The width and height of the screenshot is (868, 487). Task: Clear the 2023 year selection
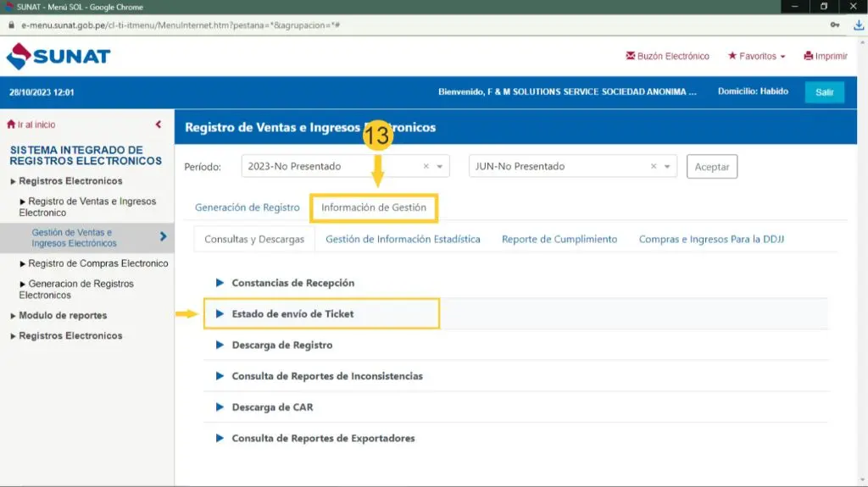pyautogui.click(x=426, y=167)
